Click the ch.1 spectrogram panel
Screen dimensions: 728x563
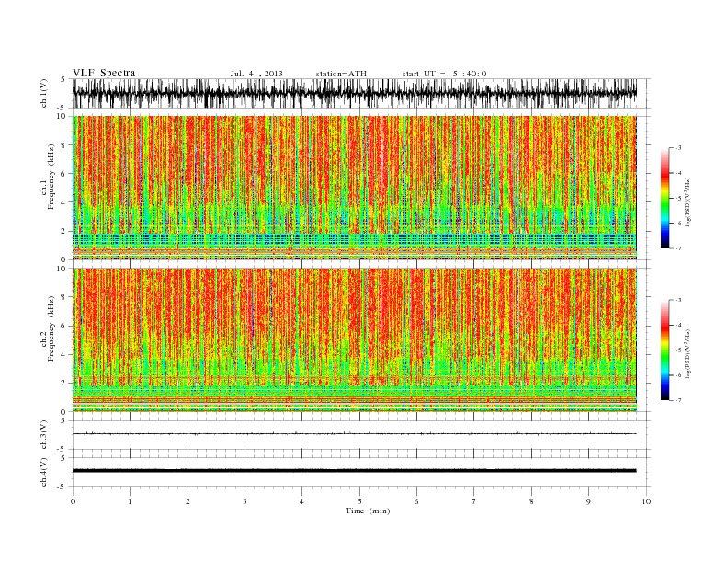click(x=354, y=188)
